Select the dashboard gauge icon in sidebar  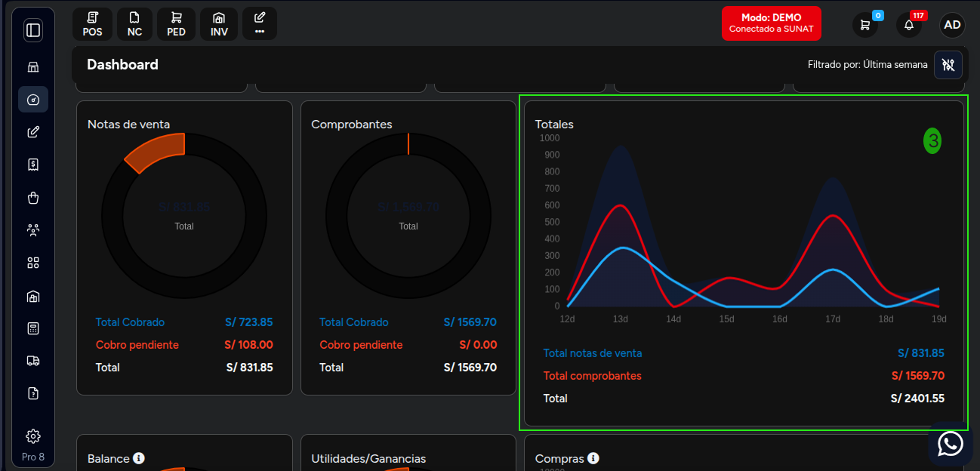click(x=33, y=100)
